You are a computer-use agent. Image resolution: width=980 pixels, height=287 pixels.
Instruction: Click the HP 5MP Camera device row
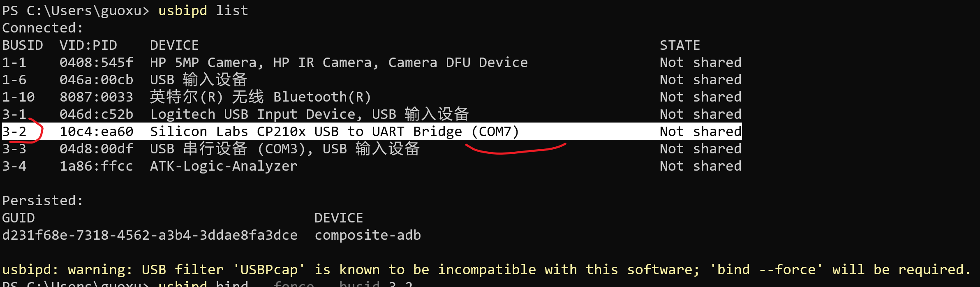click(x=372, y=62)
